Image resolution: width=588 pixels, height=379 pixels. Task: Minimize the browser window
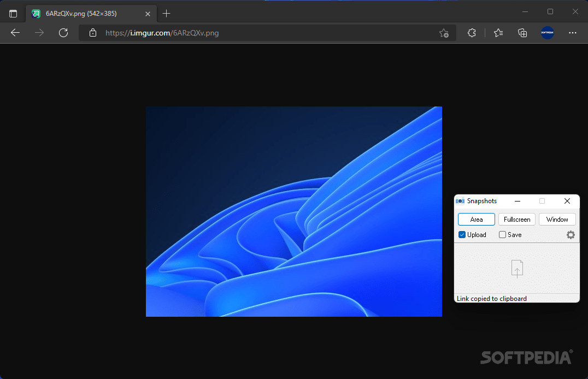pos(525,12)
